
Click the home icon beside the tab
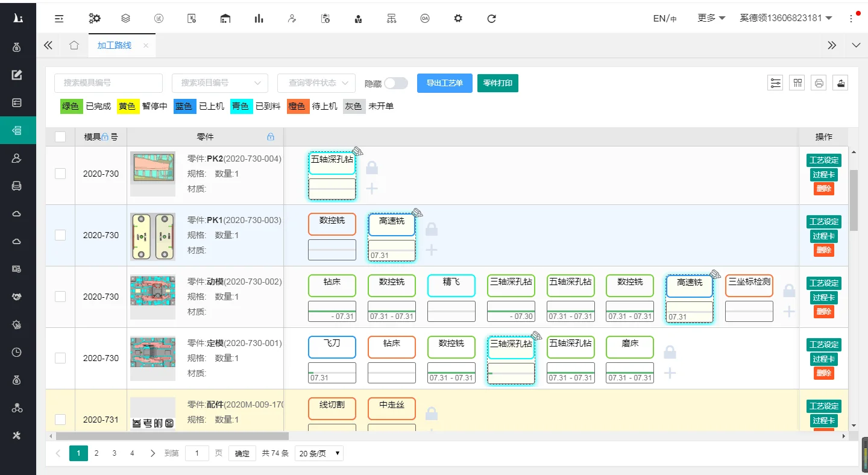[74, 45]
